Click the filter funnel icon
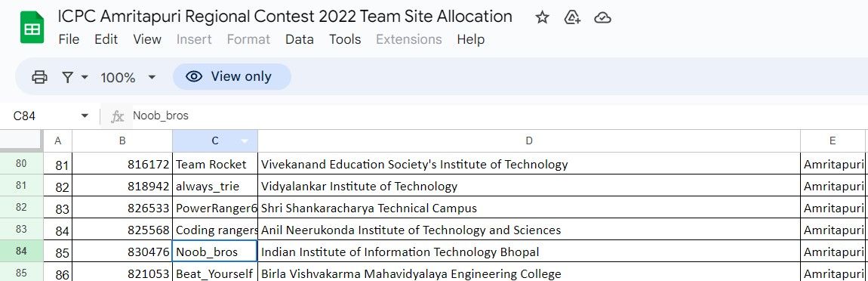868x281 pixels. tap(67, 77)
